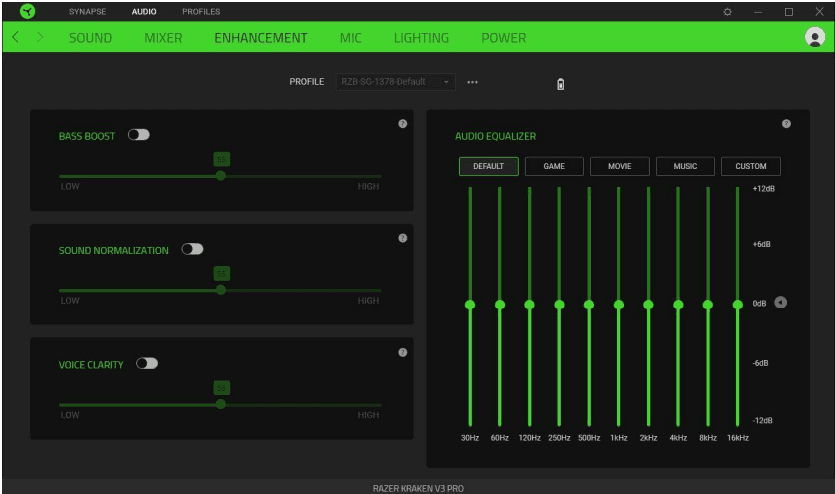Open the user profile avatar

coord(814,37)
